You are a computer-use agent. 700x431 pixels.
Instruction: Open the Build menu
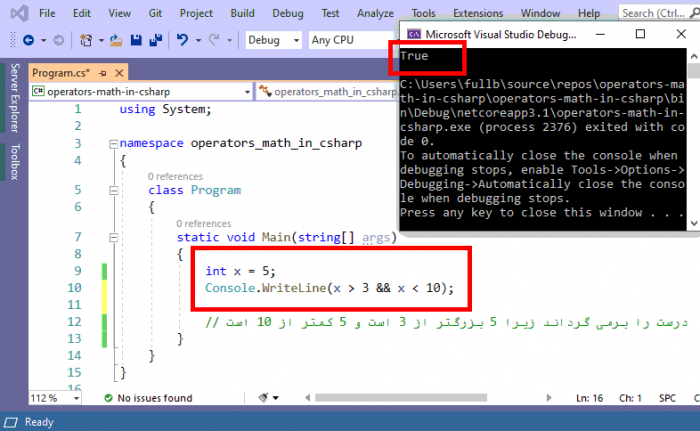[242, 13]
